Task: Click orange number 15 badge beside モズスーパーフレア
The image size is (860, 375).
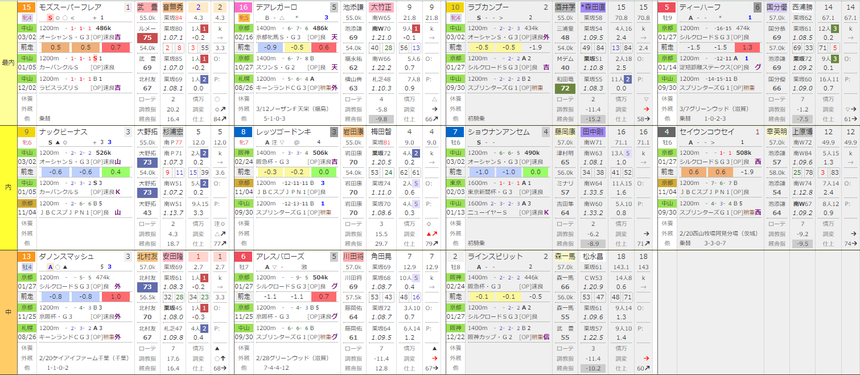Action: click(27, 8)
